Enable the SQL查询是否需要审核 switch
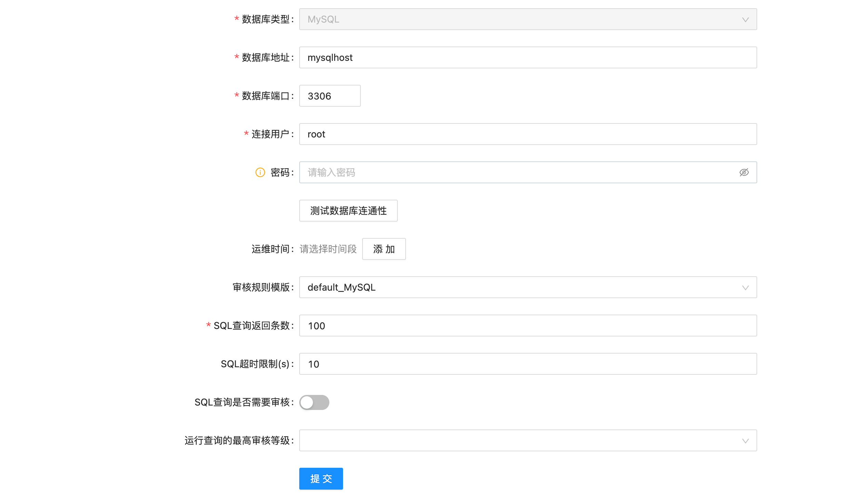 314,402
